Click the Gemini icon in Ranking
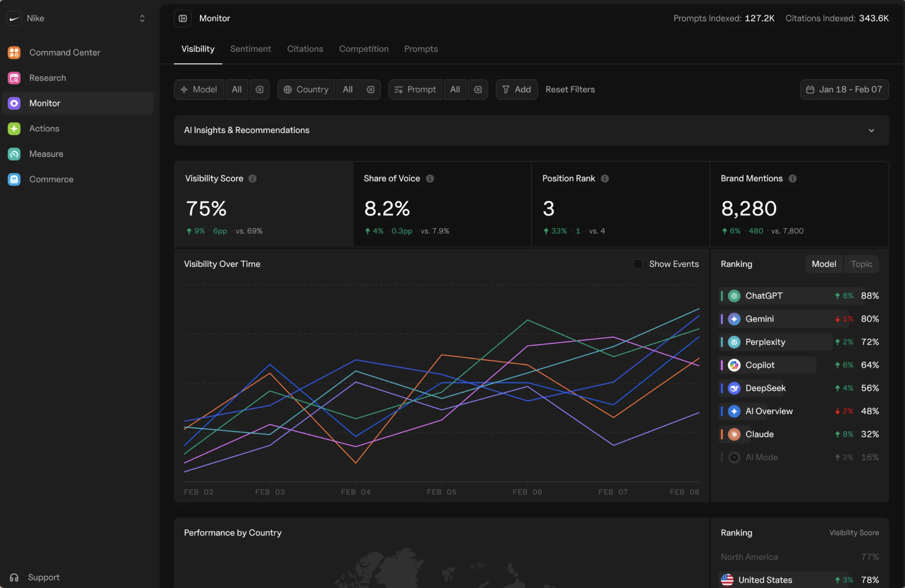This screenshot has width=905, height=588. coord(734,319)
